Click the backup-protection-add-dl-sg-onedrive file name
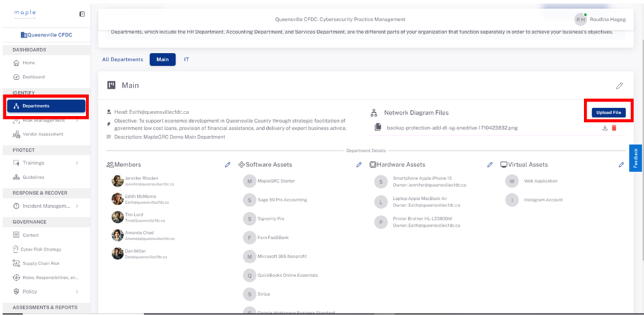 (452, 127)
